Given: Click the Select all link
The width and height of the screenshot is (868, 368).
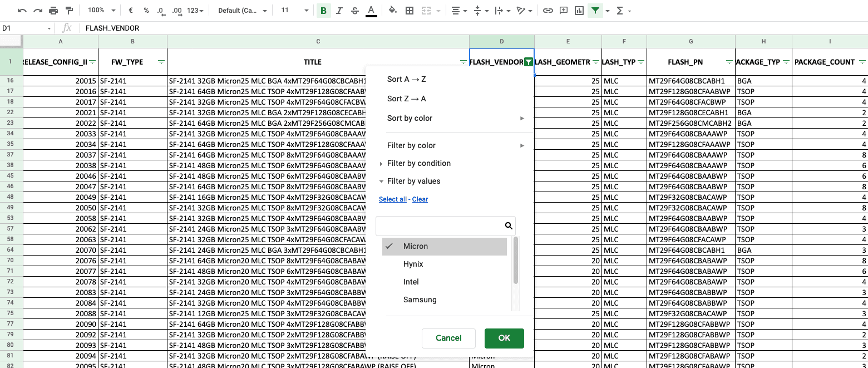Looking at the screenshot, I should [x=392, y=199].
